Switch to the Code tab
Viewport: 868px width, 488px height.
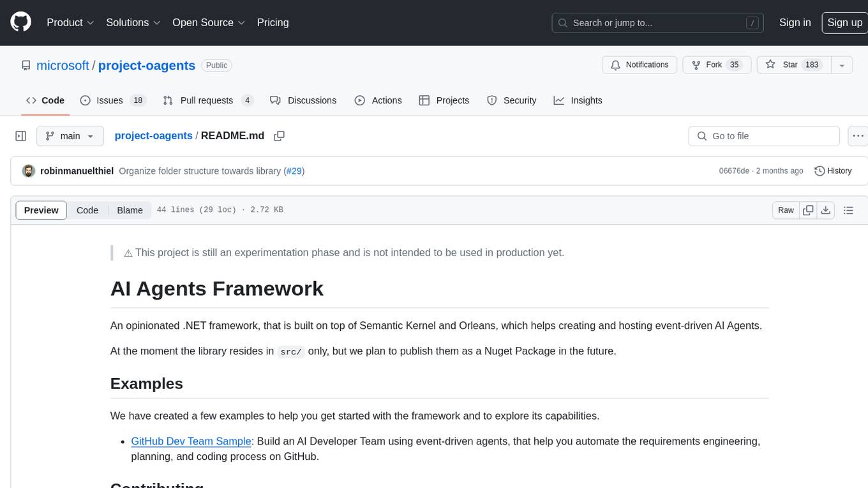point(45,100)
